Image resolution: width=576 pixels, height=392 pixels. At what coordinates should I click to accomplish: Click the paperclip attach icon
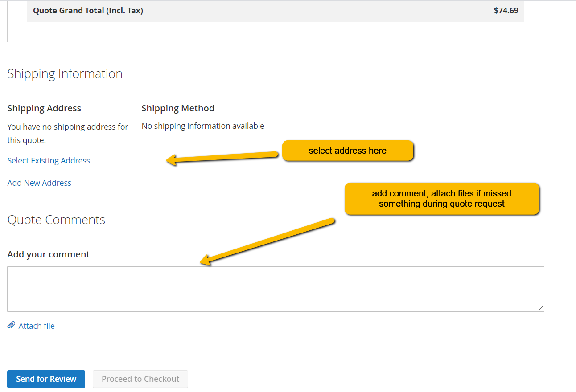point(11,326)
